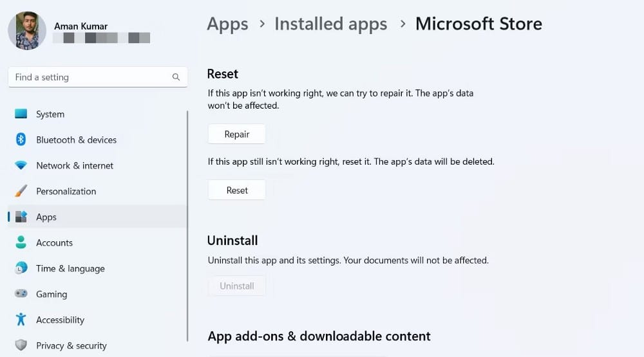The width and height of the screenshot is (644, 357).
Task: Click the greyed-out Uninstall button
Action: pyautogui.click(x=236, y=286)
